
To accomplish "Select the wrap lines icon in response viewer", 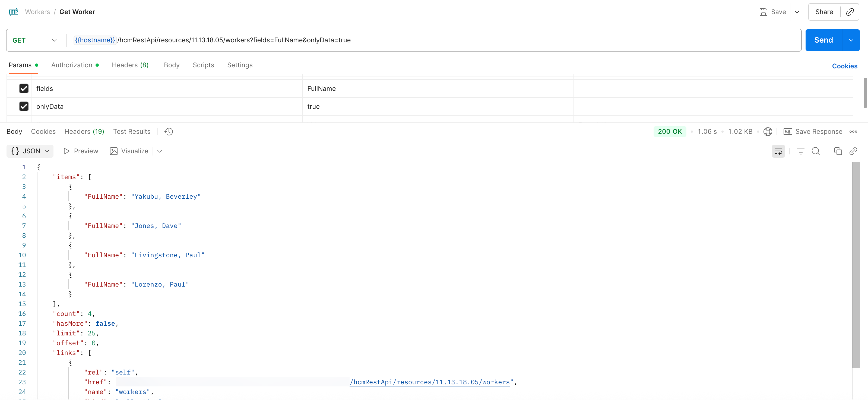I will (778, 151).
